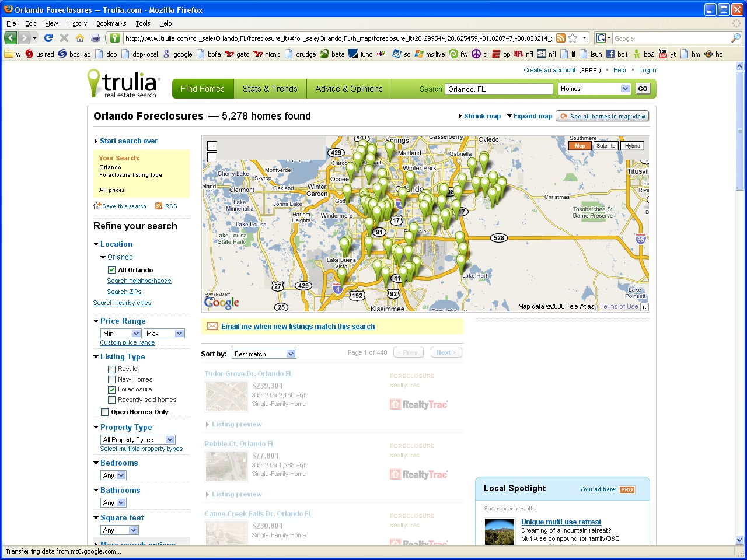Open the 'yt' YouTube bookmark

click(667, 54)
